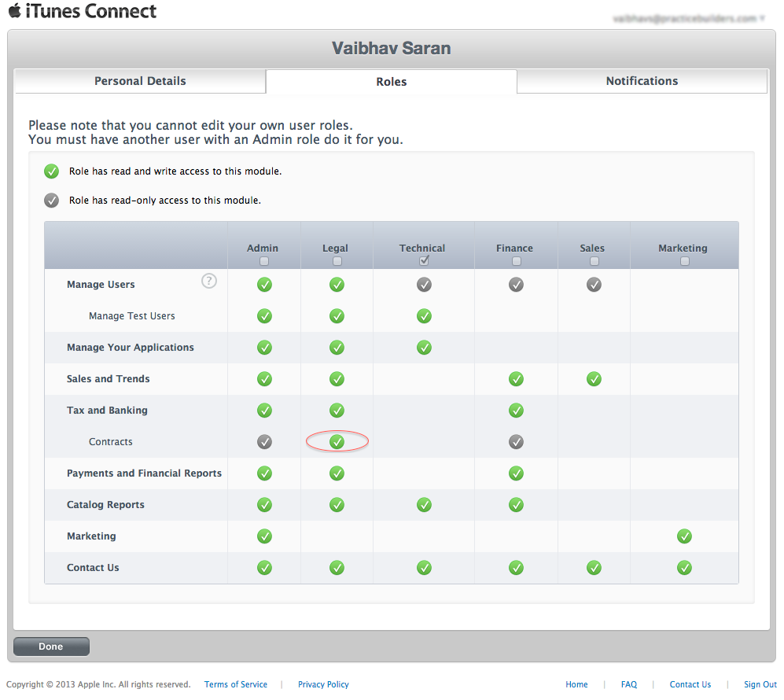The height and width of the screenshot is (700, 784).
Task: Click the Marketing row checkmark under Marketing column
Action: (684, 536)
